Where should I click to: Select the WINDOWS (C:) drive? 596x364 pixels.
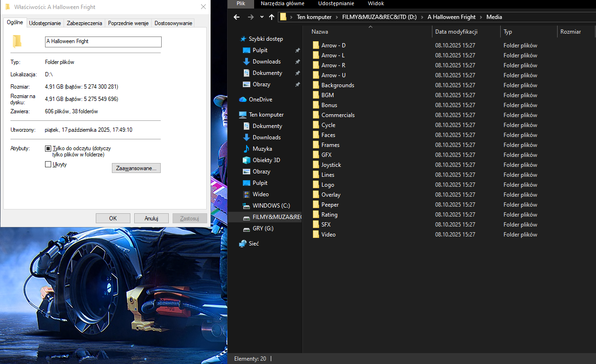coord(271,206)
